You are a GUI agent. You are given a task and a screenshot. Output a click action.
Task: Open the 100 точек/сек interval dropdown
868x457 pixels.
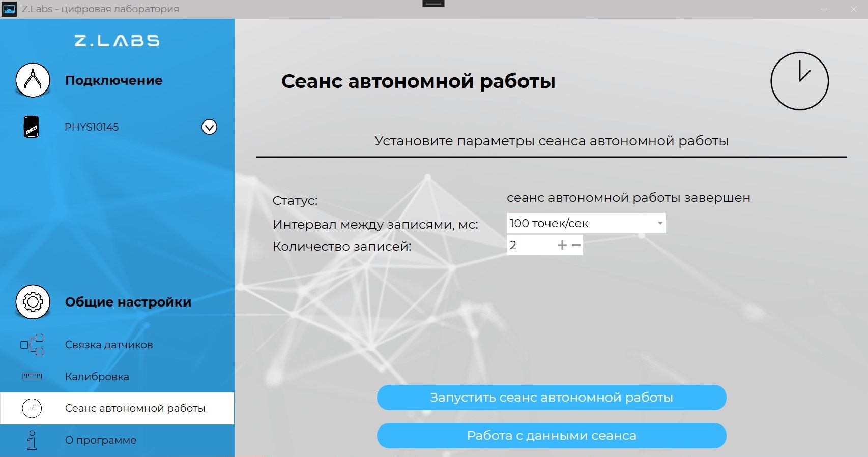586,223
